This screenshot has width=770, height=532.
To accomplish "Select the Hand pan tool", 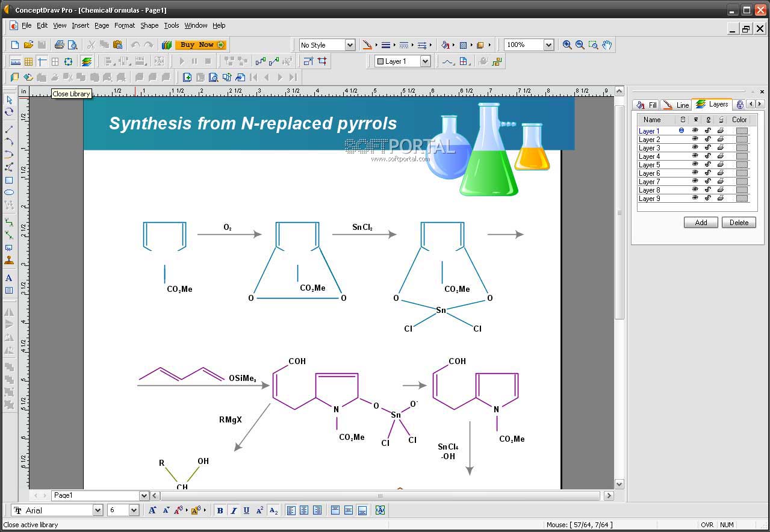I will coord(607,45).
